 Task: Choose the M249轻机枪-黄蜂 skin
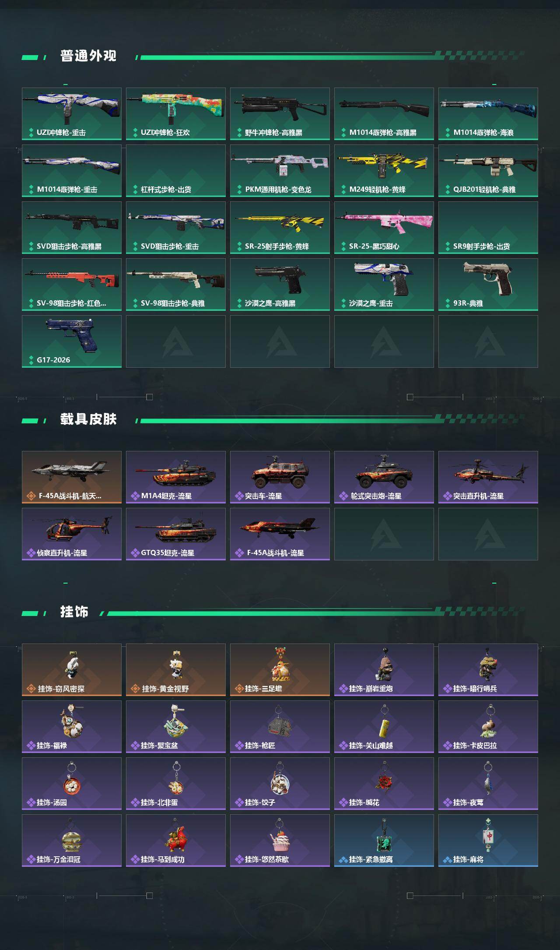[x=384, y=171]
